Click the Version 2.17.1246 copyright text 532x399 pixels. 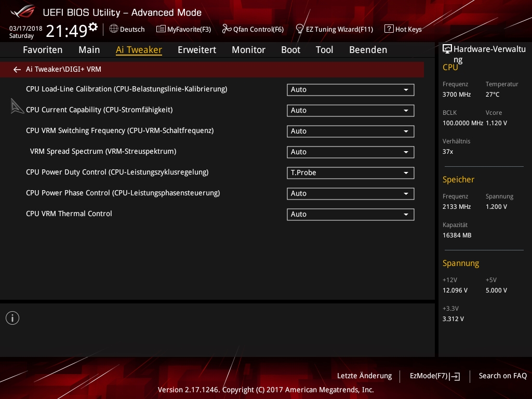[x=265, y=390]
